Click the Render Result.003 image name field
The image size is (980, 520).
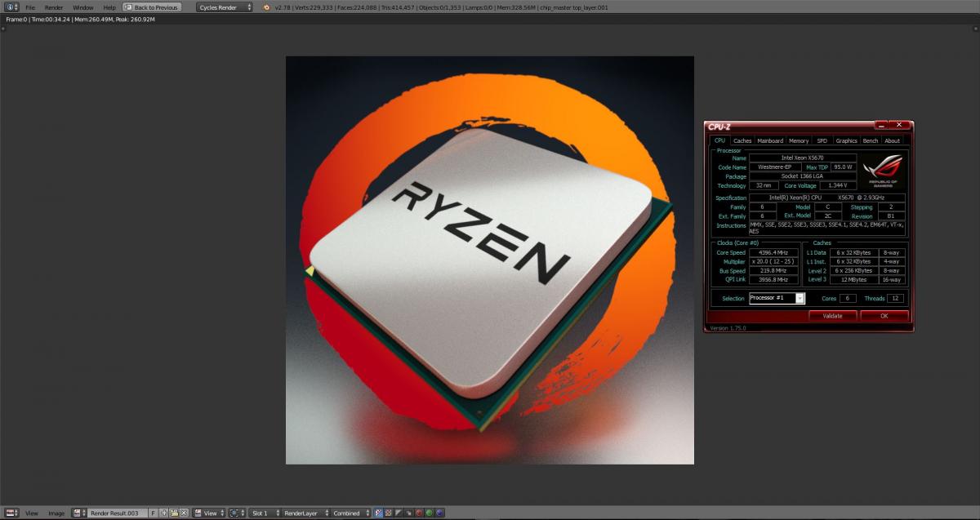(x=118, y=513)
